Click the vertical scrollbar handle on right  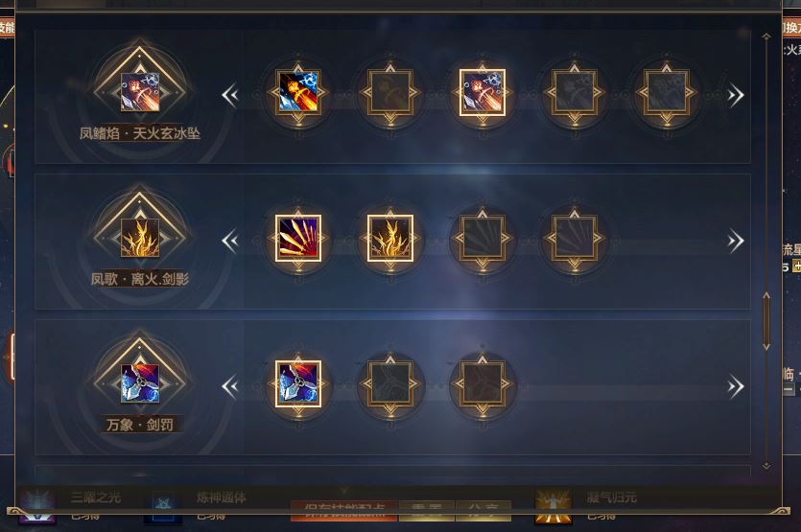(x=766, y=322)
